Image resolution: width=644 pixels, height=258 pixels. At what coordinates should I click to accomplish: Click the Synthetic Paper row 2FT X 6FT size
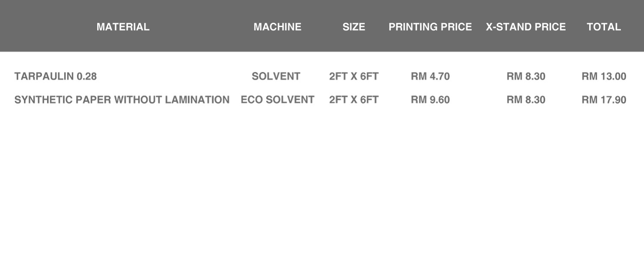click(x=353, y=100)
